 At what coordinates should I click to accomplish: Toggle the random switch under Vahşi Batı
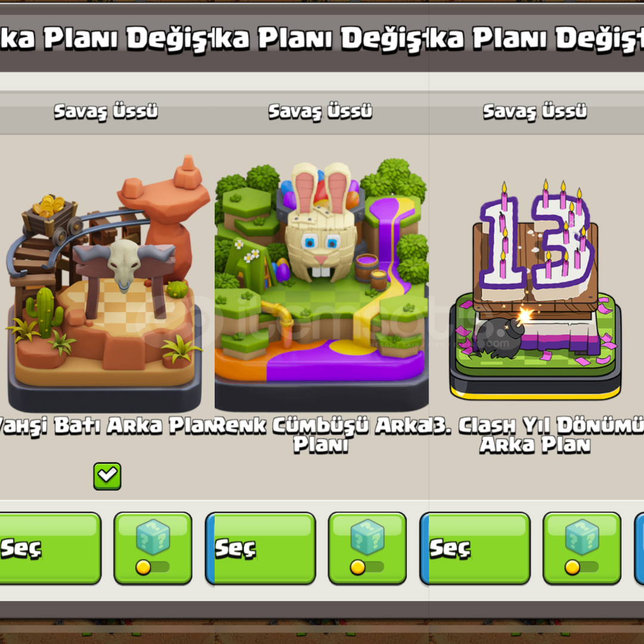click(153, 567)
